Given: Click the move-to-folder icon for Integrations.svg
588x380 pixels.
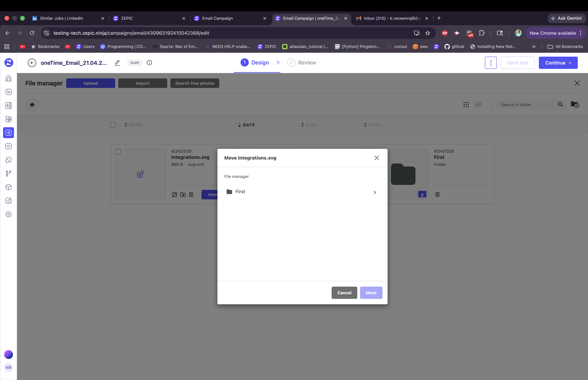Looking at the screenshot, I should 183,195.
